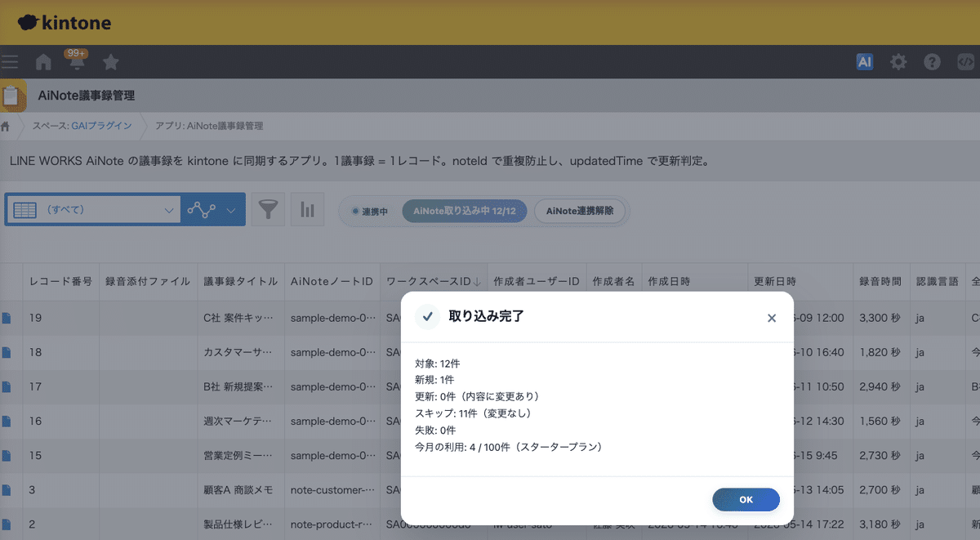Screen dimensions: 980x540
Task: Click the 認識言語 column header
Action: (937, 282)
